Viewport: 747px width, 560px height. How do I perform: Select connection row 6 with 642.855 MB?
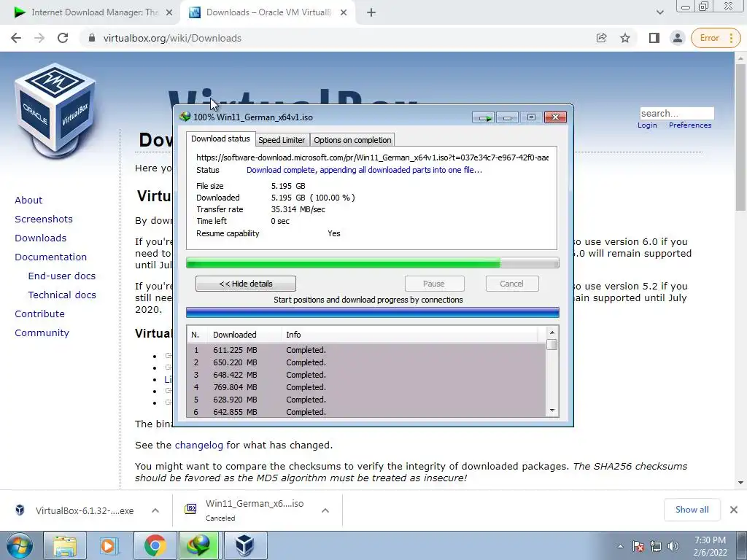coord(367,412)
